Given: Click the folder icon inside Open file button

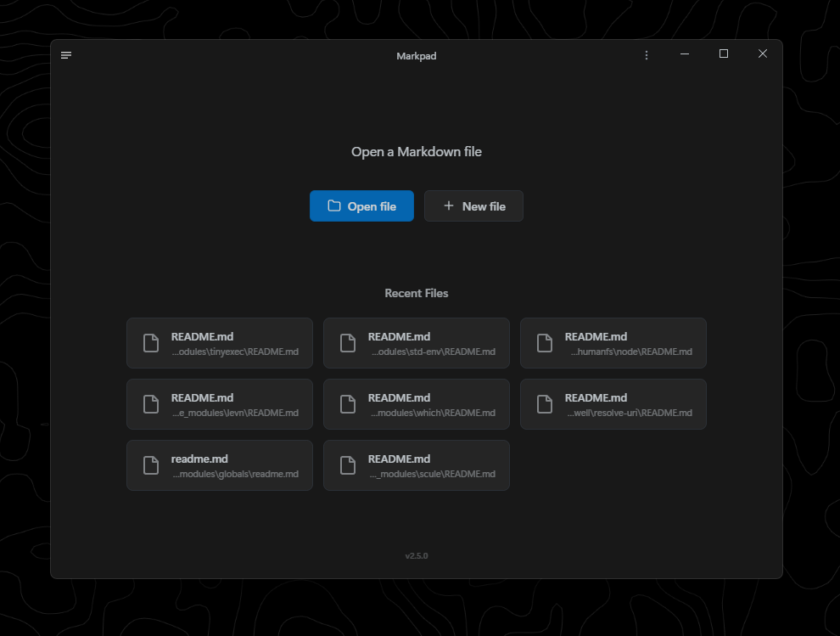Looking at the screenshot, I should (332, 205).
